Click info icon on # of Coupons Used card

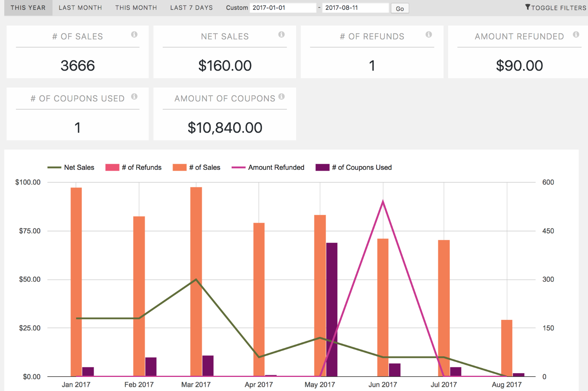(x=134, y=97)
